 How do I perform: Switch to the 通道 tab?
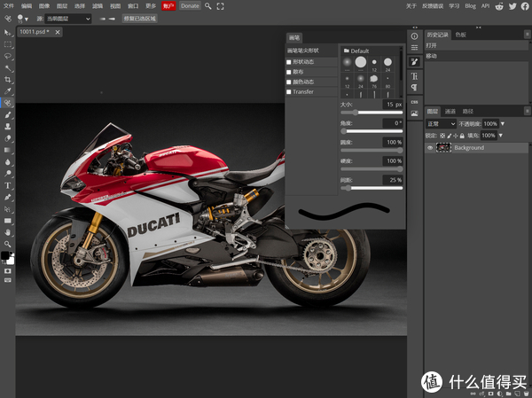coord(451,112)
